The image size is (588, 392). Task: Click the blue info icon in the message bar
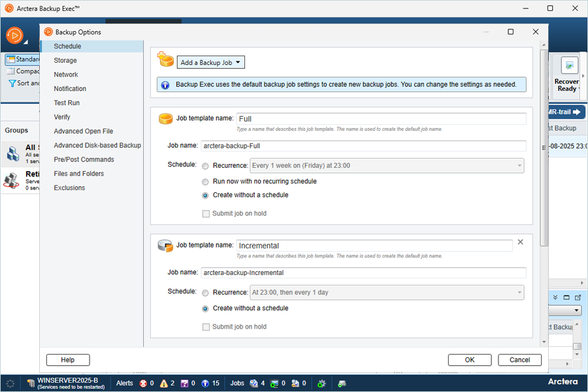165,85
